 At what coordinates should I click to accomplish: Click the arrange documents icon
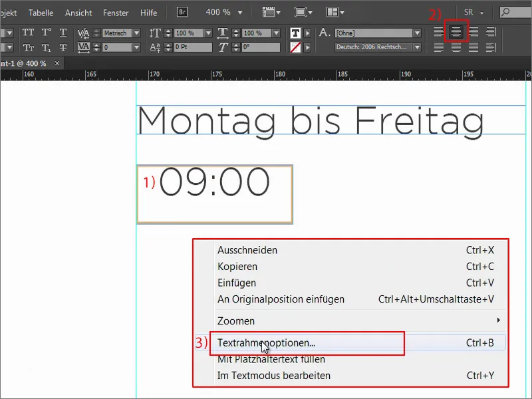[335, 13]
